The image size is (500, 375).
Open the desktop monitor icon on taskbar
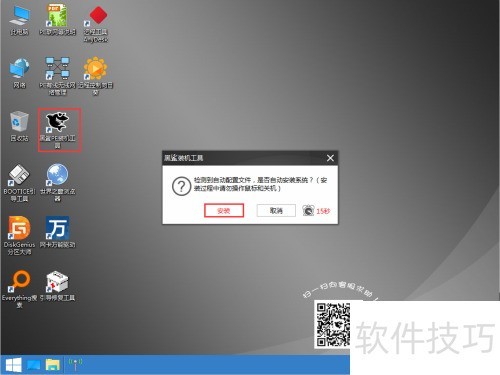33,365
